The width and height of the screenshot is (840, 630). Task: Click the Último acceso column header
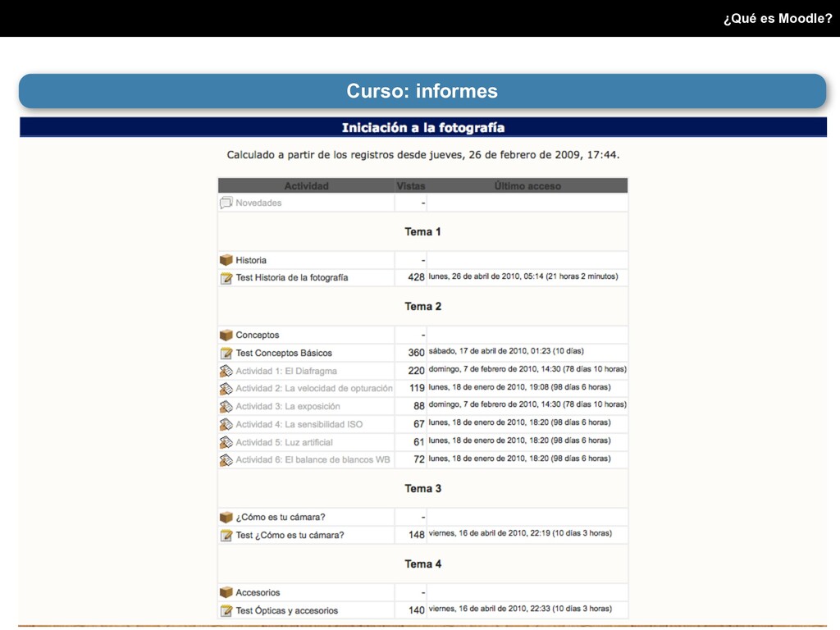(527, 186)
